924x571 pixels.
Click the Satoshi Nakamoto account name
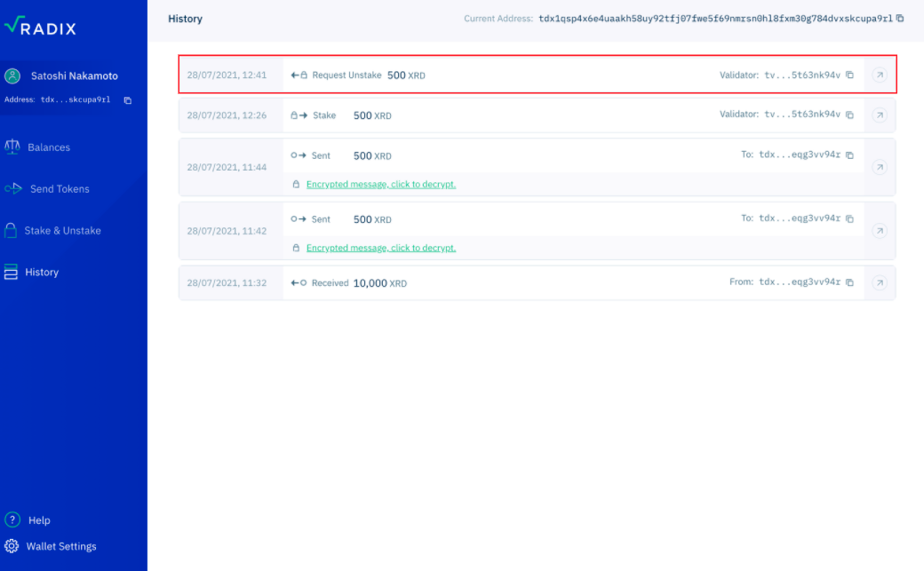coord(75,75)
